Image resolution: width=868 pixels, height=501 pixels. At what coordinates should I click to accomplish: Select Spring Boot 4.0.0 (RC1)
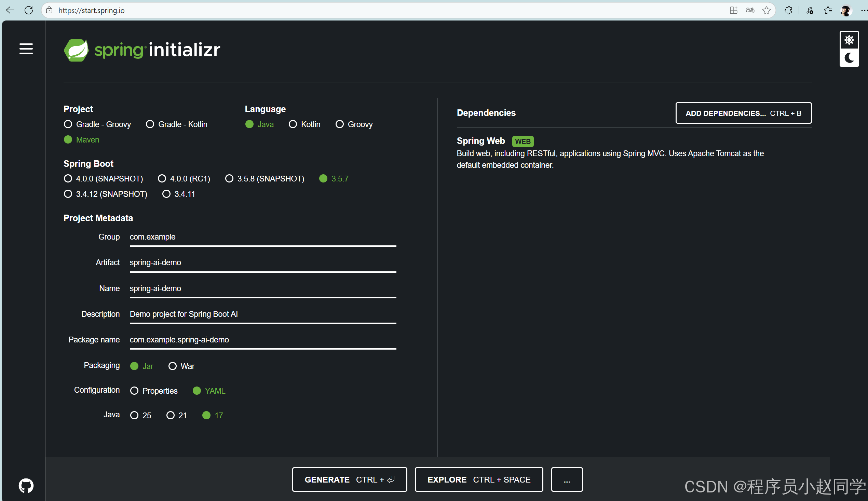coord(162,179)
